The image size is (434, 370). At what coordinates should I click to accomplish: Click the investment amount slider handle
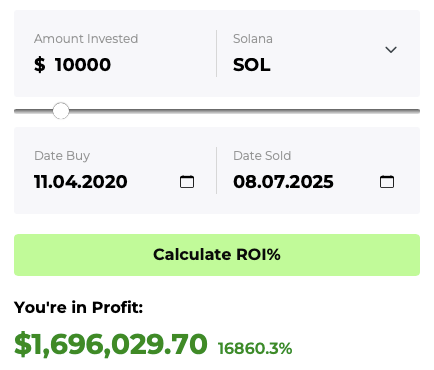coord(61,111)
